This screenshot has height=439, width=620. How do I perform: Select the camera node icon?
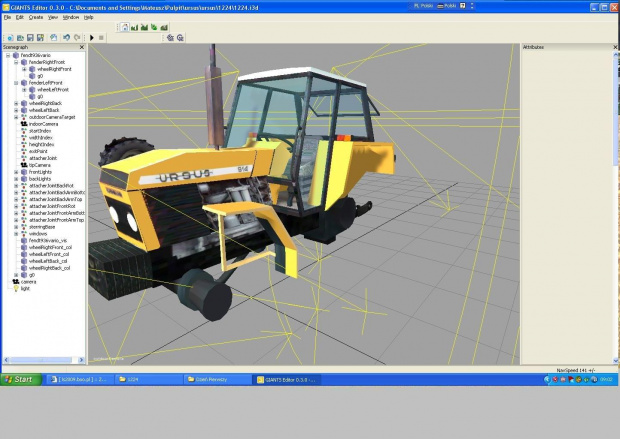16,282
